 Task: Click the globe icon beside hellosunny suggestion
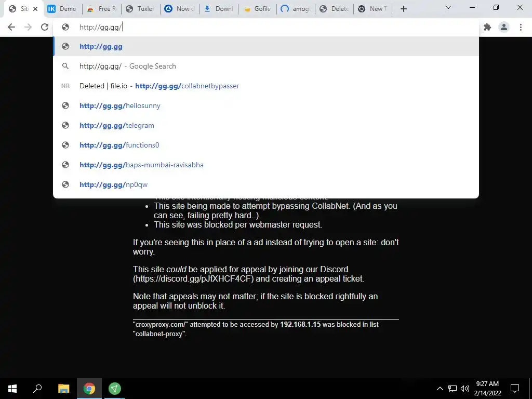click(x=65, y=105)
